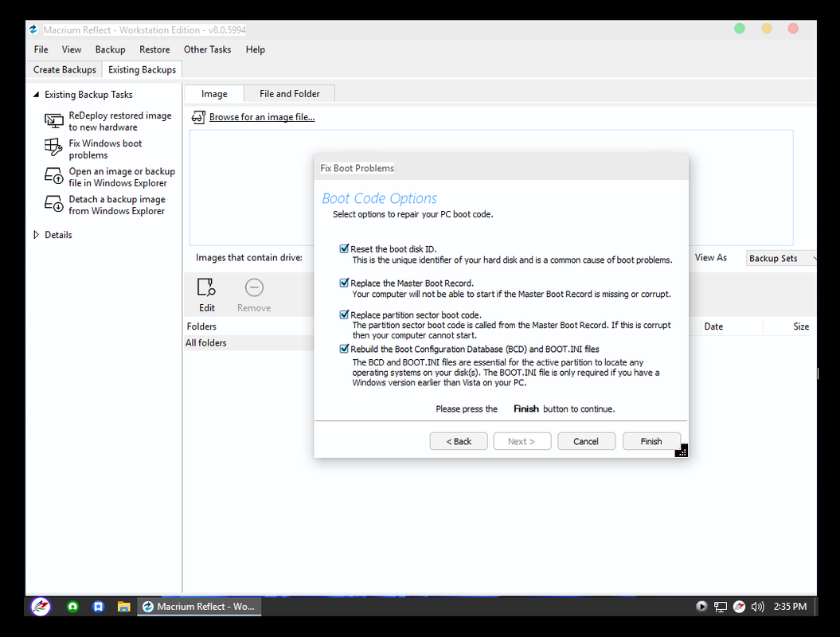Click the Edit toolbar icon
The image size is (840, 637).
pyautogui.click(x=207, y=287)
